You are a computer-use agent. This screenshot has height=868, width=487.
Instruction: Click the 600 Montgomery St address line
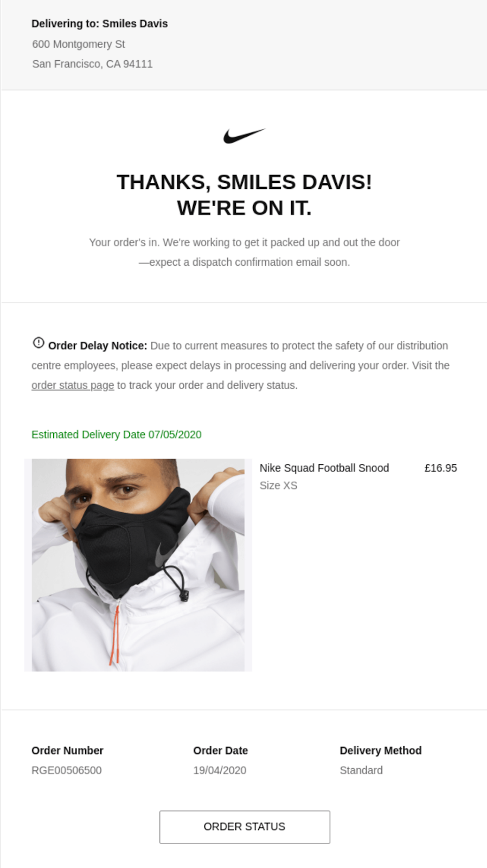click(x=78, y=44)
